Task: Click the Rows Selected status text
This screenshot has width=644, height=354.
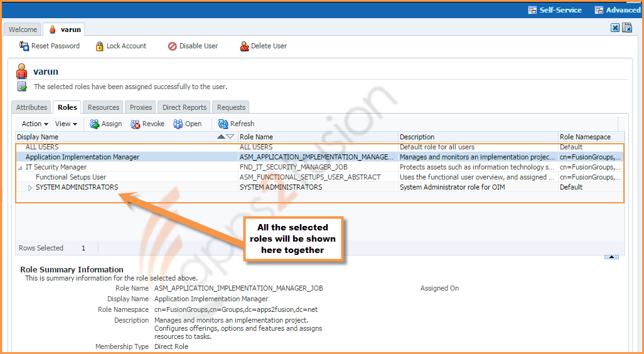Action: coord(41,248)
